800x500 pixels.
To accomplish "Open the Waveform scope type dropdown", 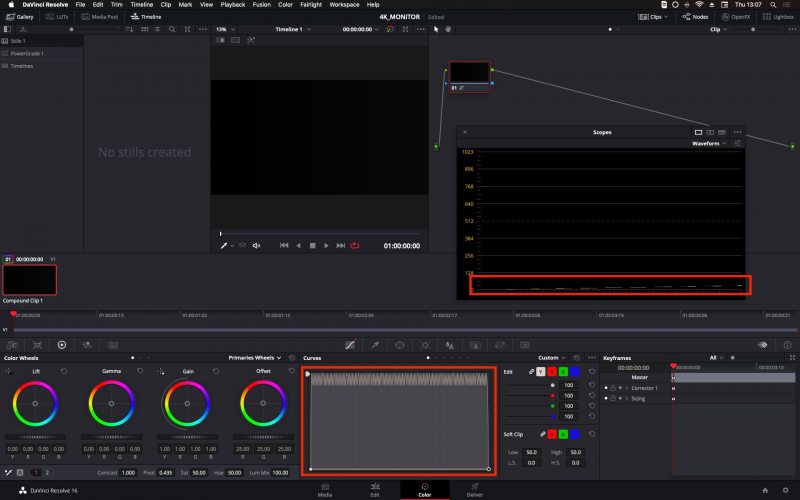I will point(710,143).
